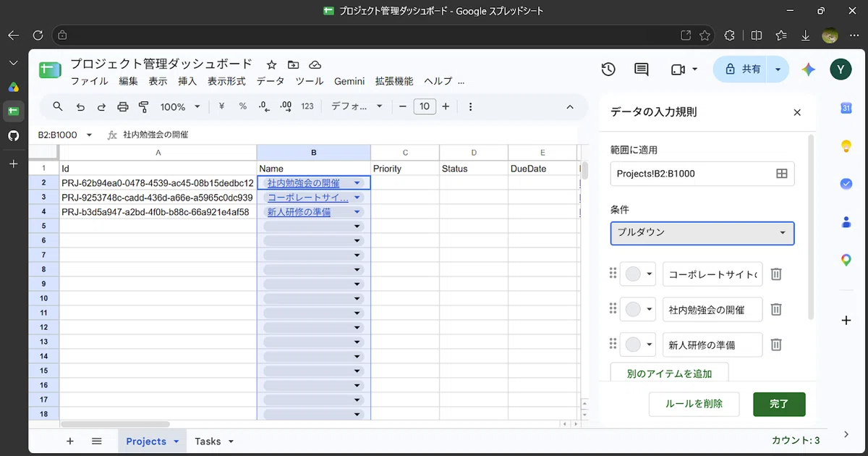Open the Tasks sheet tab menu arrow
The image size is (868, 456).
[231, 442]
